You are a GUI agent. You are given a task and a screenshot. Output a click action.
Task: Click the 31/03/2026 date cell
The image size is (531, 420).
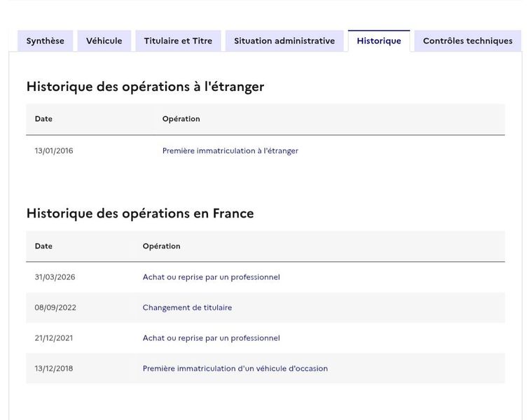click(x=55, y=277)
